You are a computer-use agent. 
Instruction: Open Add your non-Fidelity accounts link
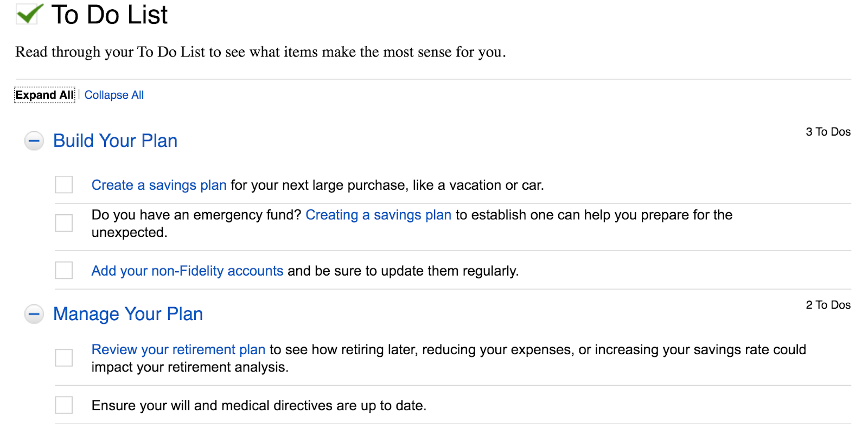(x=187, y=271)
